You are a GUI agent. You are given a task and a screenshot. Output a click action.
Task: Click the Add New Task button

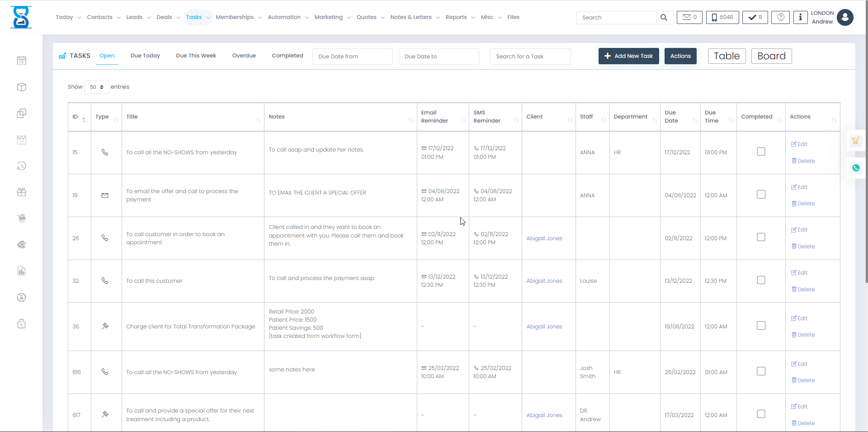628,56
